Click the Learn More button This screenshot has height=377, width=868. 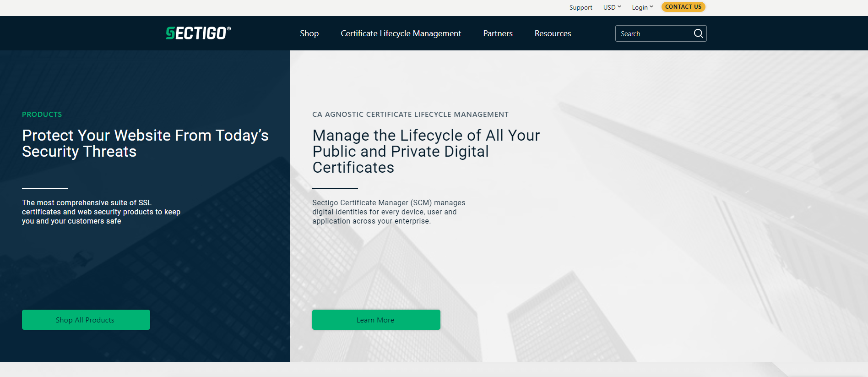[x=376, y=320]
